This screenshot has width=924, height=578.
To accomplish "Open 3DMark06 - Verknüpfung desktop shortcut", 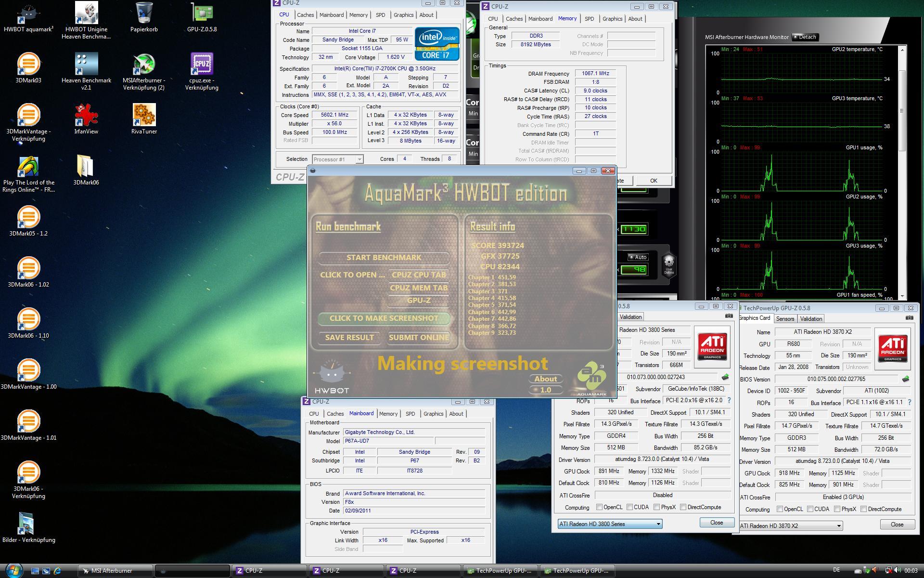I will tap(28, 480).
